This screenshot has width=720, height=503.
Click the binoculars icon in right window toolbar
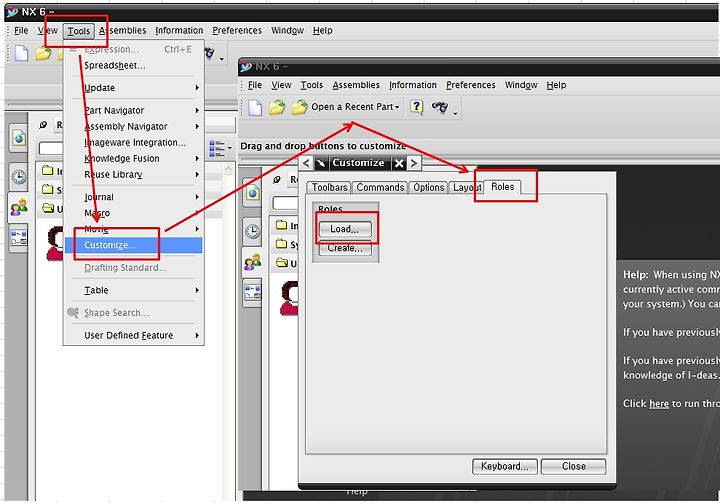point(439,107)
